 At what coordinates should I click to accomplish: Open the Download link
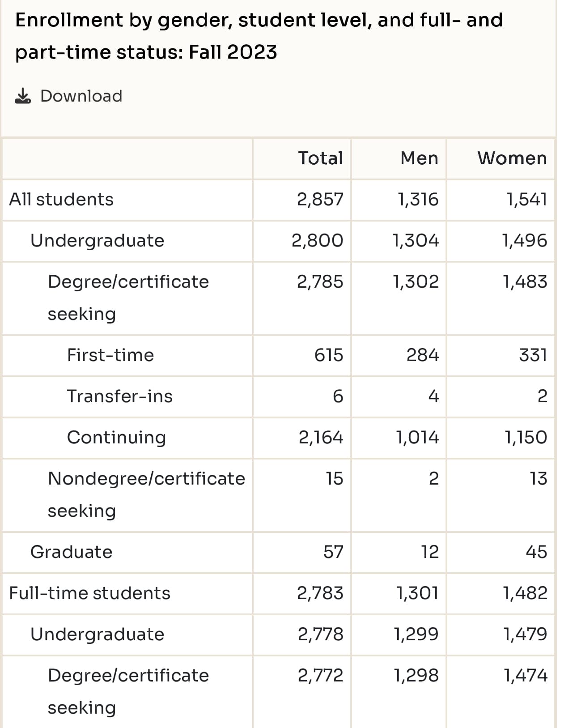pyautogui.click(x=81, y=96)
